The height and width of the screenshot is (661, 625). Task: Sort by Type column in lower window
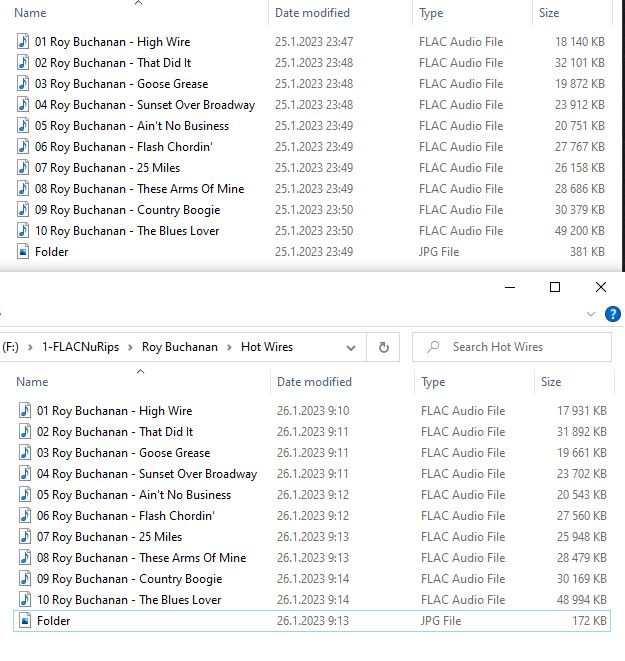(433, 382)
